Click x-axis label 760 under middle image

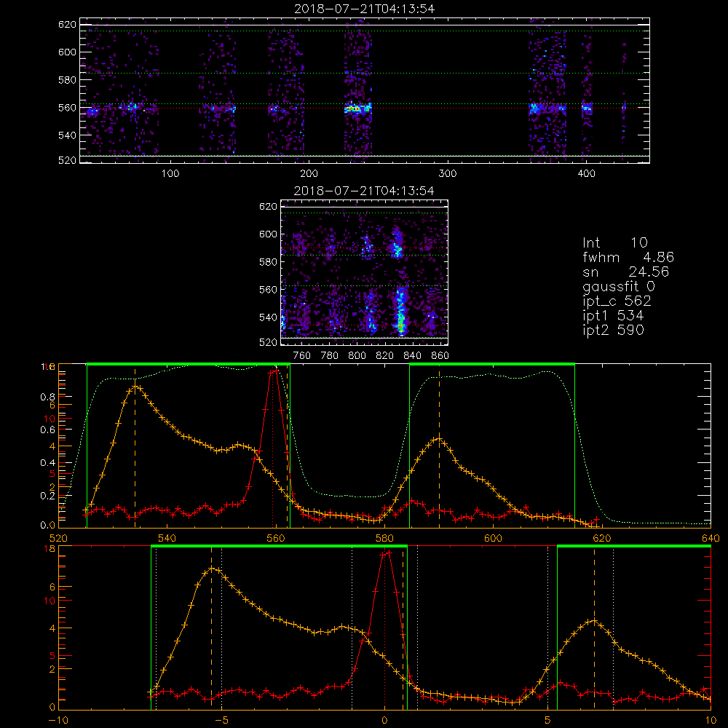pos(302,356)
